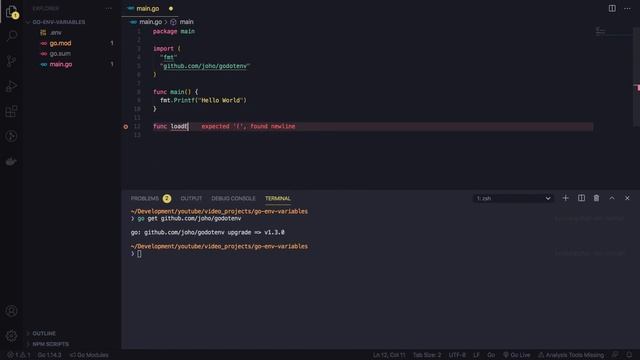Change language mode Go in status bar

(491, 355)
